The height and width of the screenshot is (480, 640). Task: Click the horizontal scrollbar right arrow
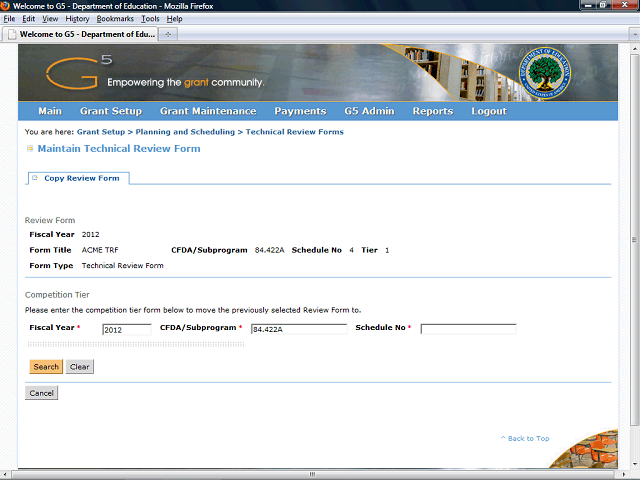pyautogui.click(x=624, y=474)
